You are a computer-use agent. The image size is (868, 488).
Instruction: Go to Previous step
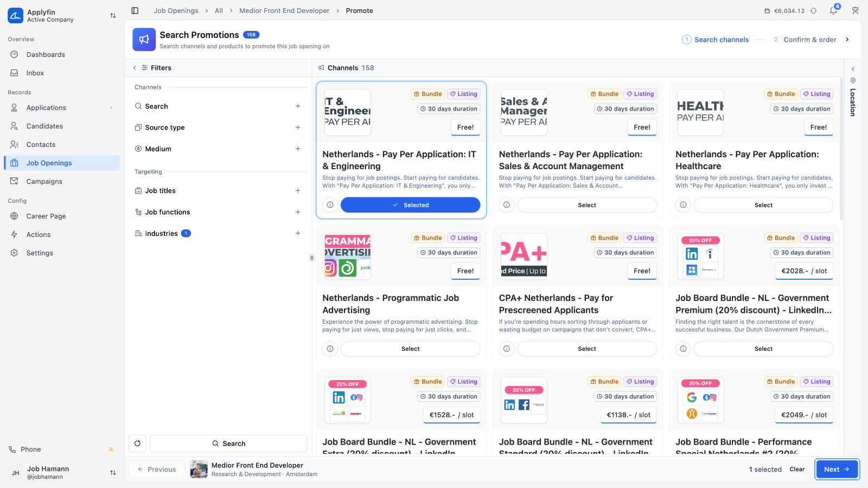point(156,470)
